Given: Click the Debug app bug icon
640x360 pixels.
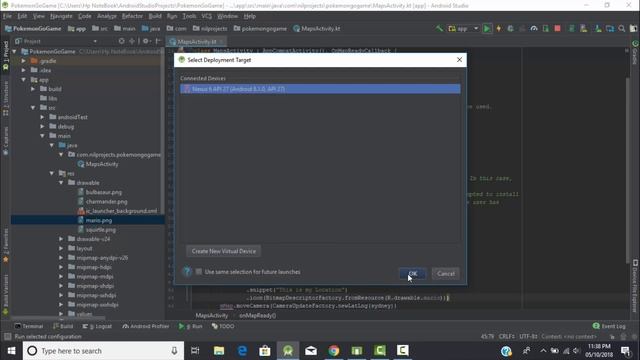Looking at the screenshot, I should (x=510, y=29).
